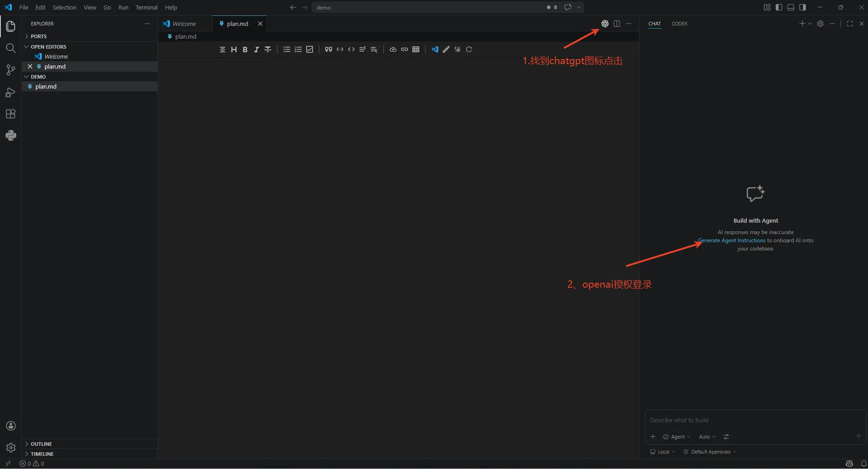Apply strikethrough from the markdown toolbar
Image resolution: width=868 pixels, height=469 pixels.
[268, 50]
